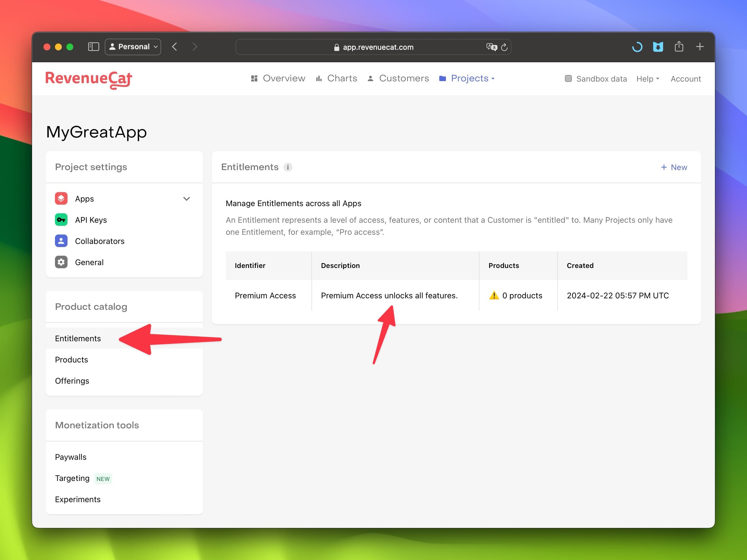Open the Account page
The image size is (747, 560).
pos(685,79)
